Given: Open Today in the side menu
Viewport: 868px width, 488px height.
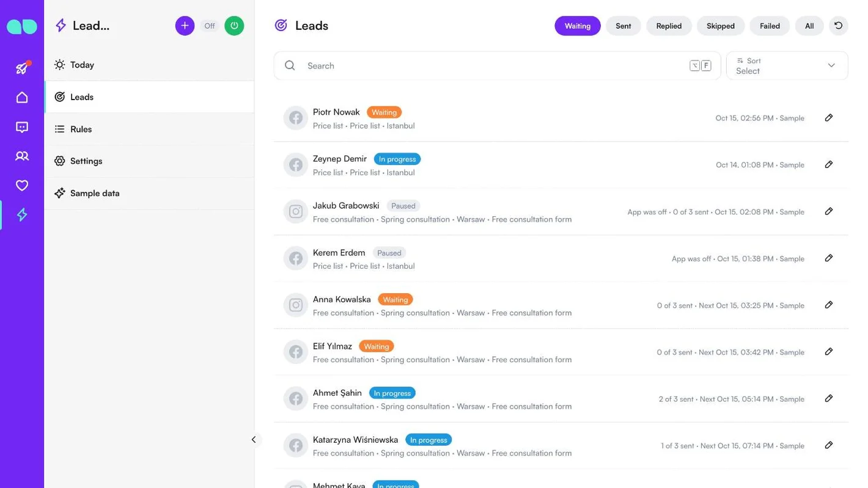Looking at the screenshot, I should 149,65.
